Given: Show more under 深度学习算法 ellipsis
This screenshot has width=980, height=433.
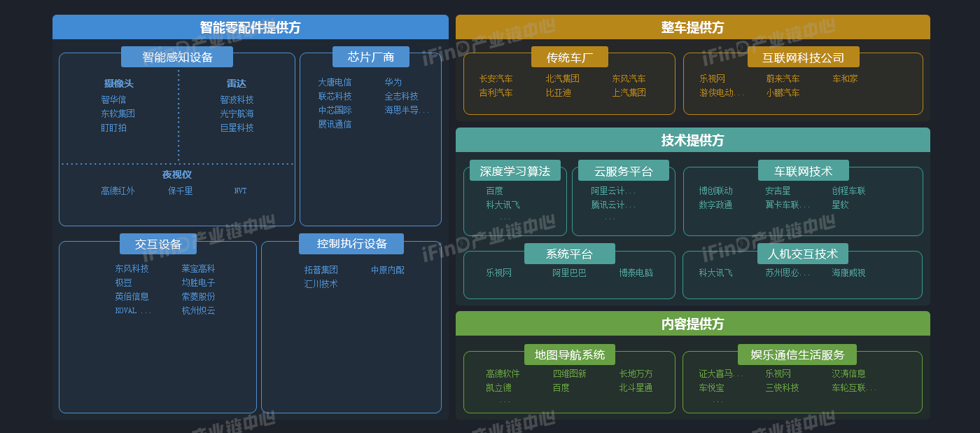Looking at the screenshot, I should click(x=505, y=219).
